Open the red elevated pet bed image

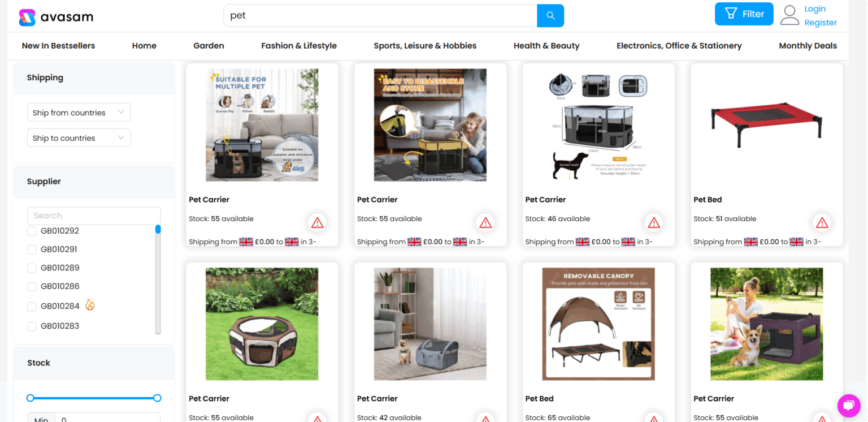[x=767, y=125]
